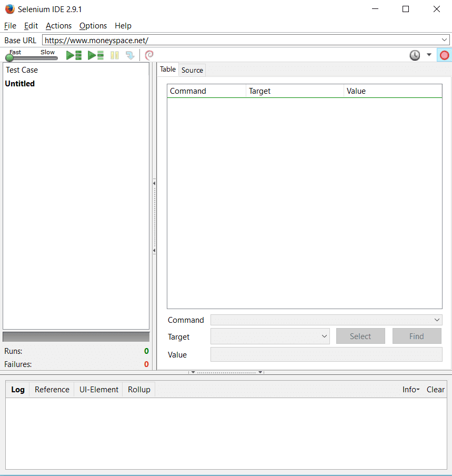Open the File menu
The width and height of the screenshot is (452, 476).
click(10, 26)
